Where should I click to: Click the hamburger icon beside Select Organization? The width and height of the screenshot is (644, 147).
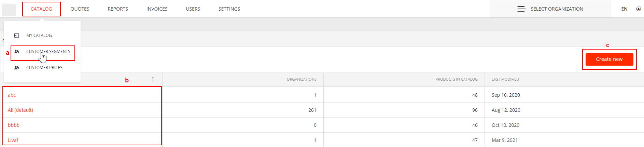(521, 9)
